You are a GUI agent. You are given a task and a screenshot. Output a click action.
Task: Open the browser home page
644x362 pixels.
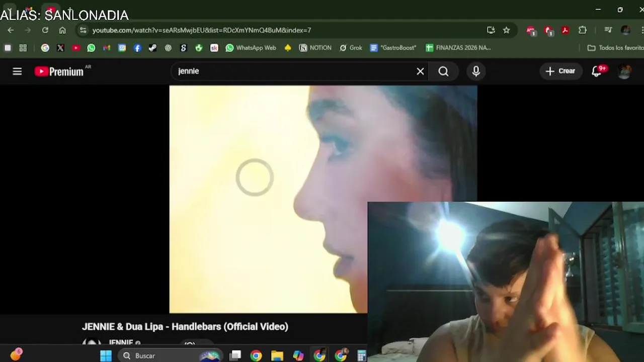tap(62, 30)
